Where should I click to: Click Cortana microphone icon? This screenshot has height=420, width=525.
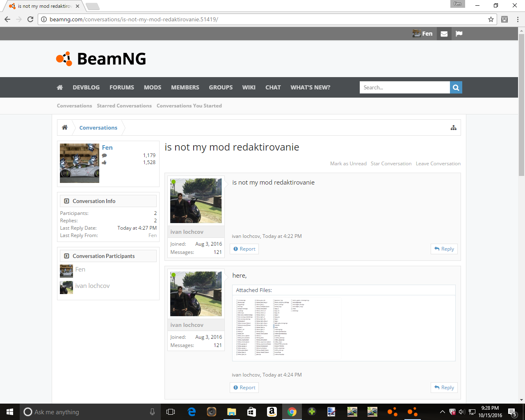pyautogui.click(x=152, y=412)
